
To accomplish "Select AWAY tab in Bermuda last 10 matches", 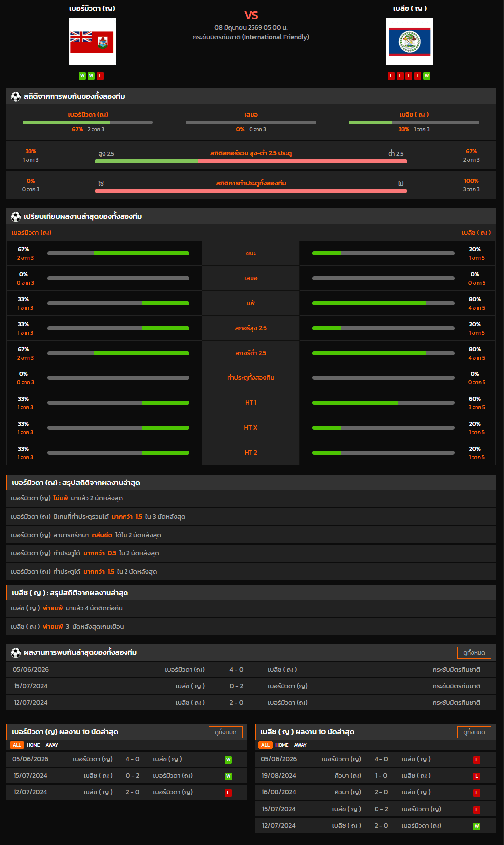I will (52, 745).
